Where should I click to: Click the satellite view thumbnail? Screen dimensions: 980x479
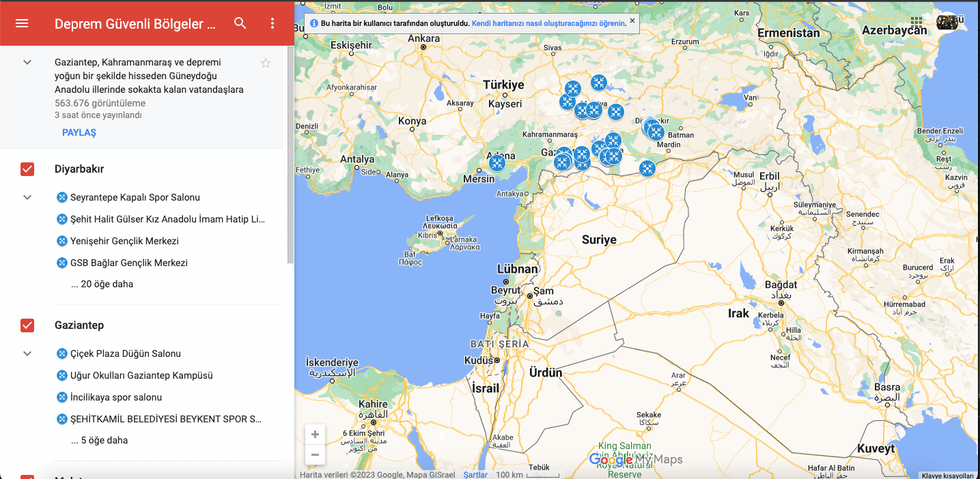tap(949, 23)
